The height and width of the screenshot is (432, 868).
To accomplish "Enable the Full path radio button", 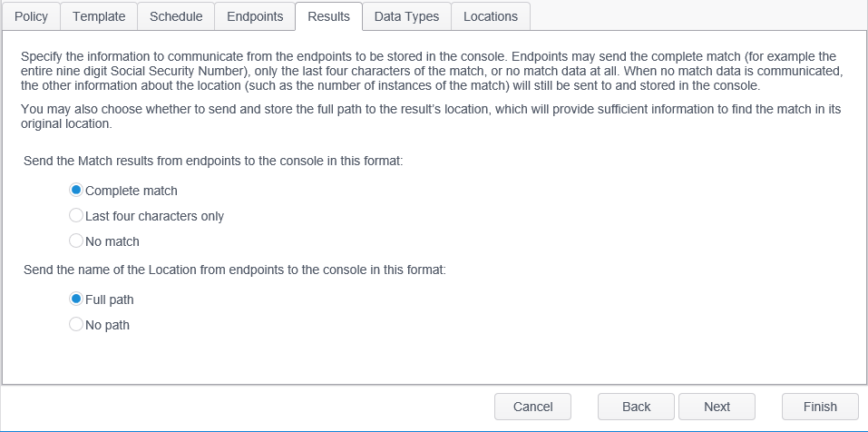I will coord(77,299).
